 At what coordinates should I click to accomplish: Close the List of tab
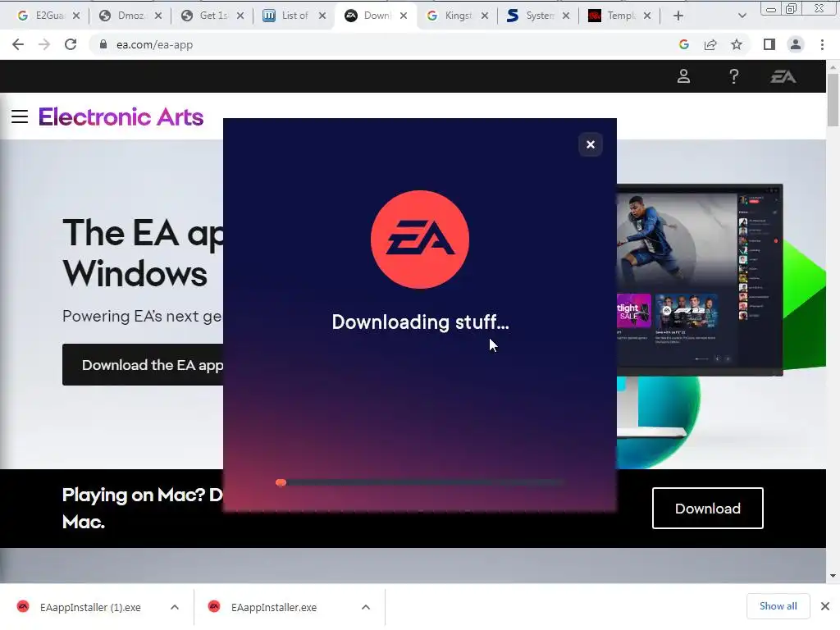point(322,16)
